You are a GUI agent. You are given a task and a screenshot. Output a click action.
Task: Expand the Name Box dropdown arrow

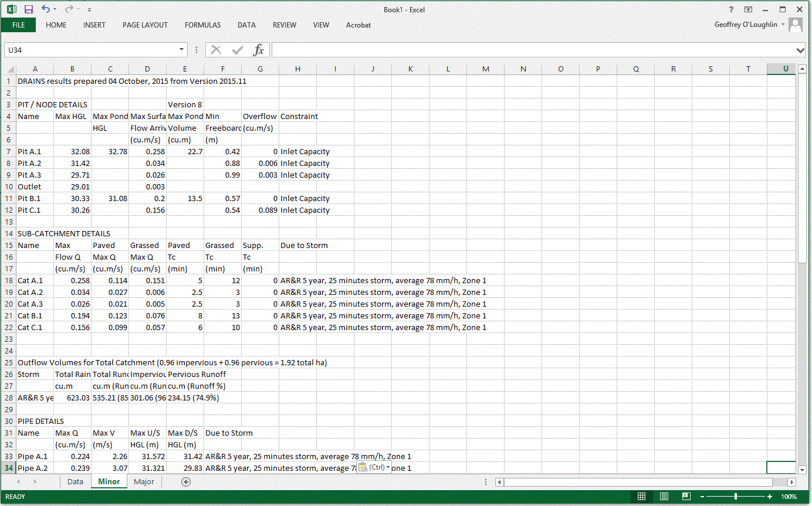click(182, 50)
